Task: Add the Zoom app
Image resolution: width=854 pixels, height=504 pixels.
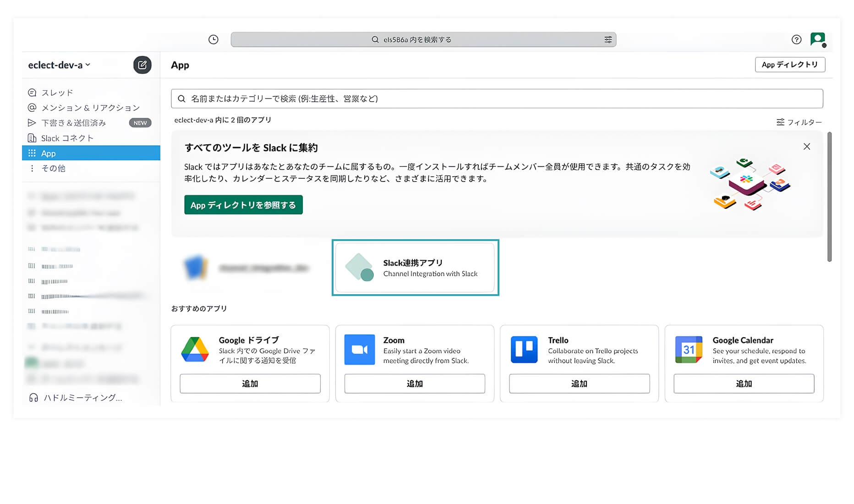Action: pos(415,383)
